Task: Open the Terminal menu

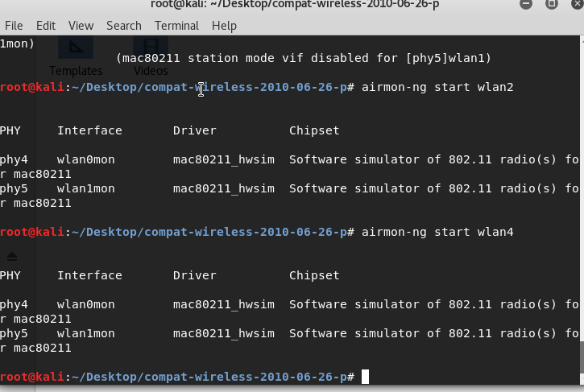Action: coord(176,26)
